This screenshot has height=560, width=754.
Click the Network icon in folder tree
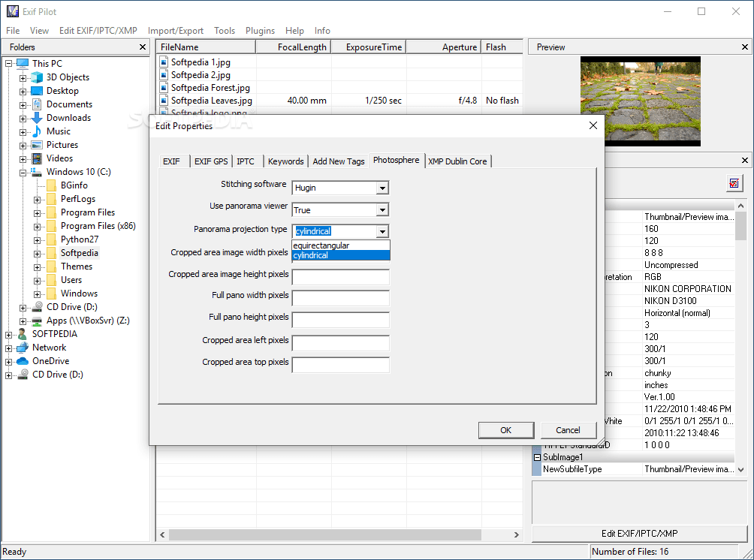coord(23,348)
